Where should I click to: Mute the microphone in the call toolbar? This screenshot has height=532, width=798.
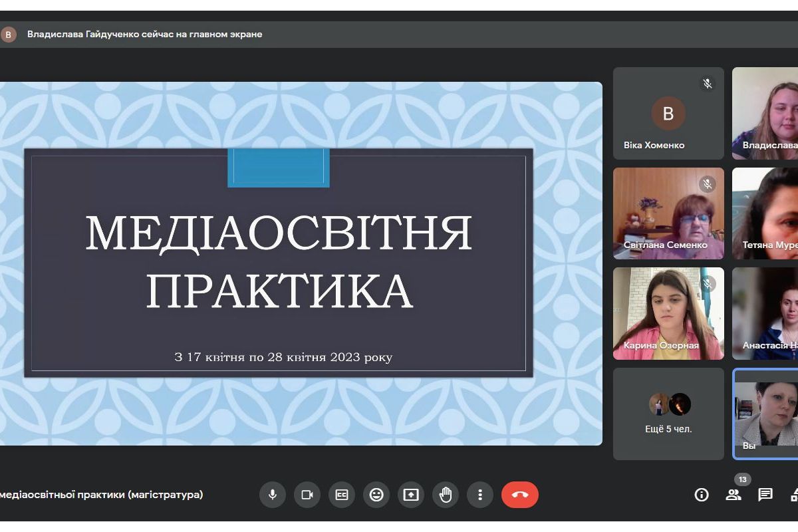272,495
